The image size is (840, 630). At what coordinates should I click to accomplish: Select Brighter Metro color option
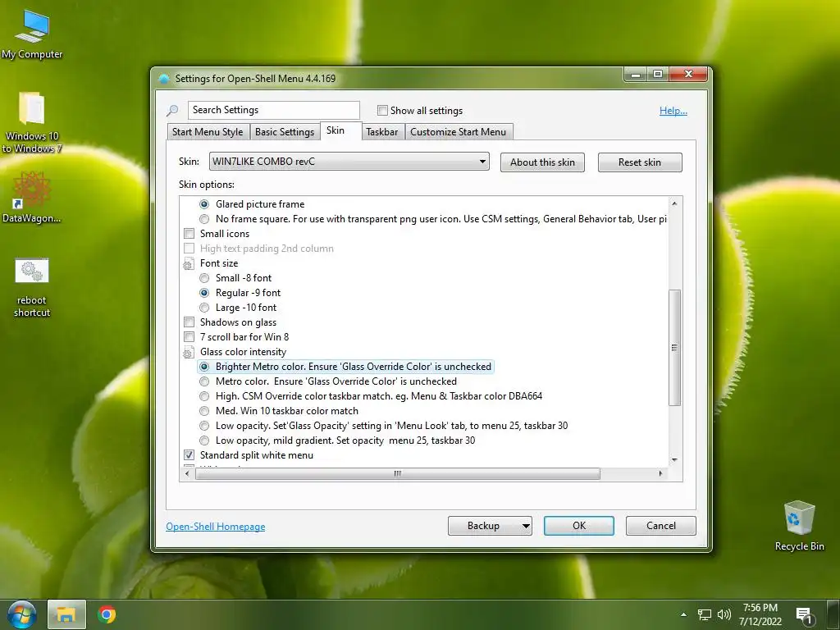[204, 367]
